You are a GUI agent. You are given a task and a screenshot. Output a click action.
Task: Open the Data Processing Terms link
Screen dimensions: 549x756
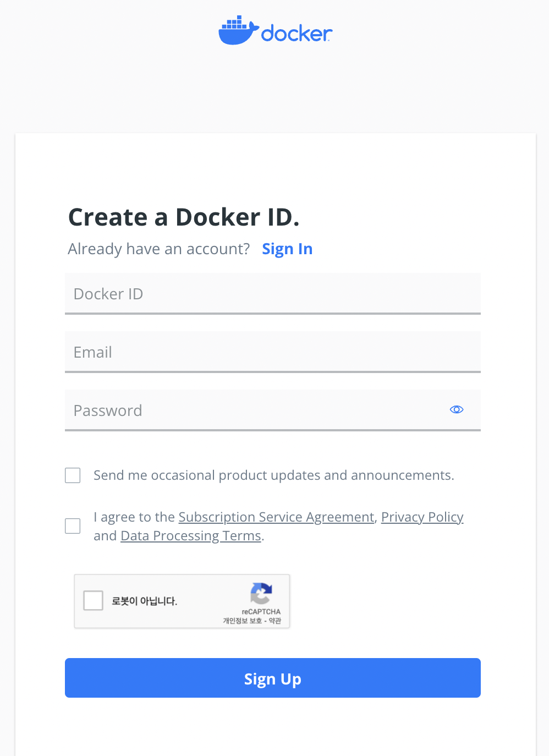point(191,536)
